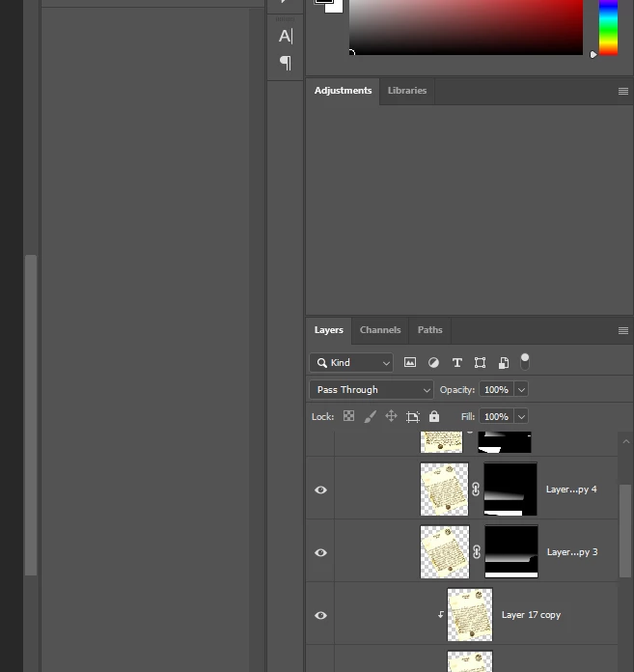The image size is (634, 672).
Task: Lock position move icon
Action: click(x=391, y=416)
